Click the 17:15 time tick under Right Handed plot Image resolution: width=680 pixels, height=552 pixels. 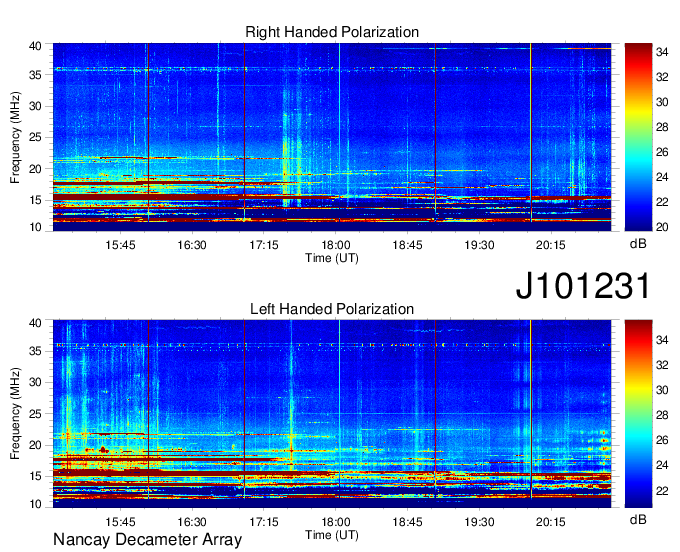[x=264, y=245]
